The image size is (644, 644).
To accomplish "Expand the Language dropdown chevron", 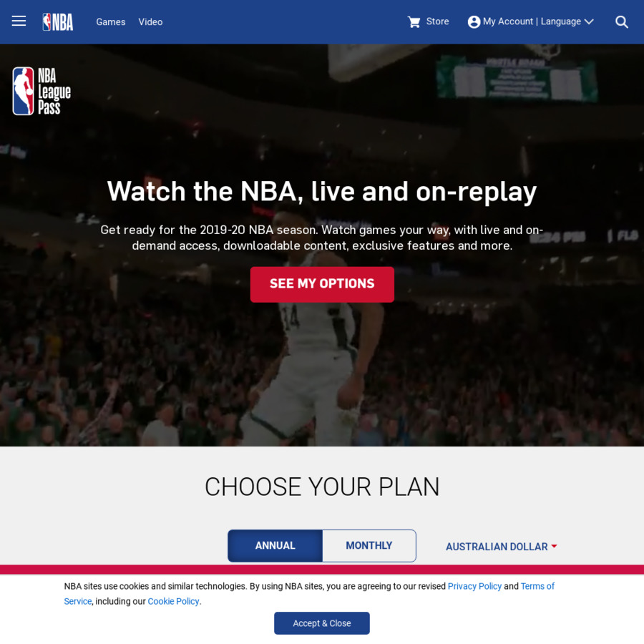I will point(589,21).
